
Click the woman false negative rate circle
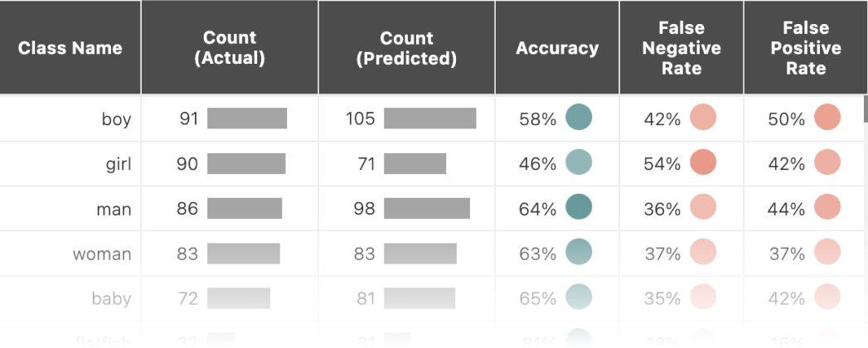[703, 252]
